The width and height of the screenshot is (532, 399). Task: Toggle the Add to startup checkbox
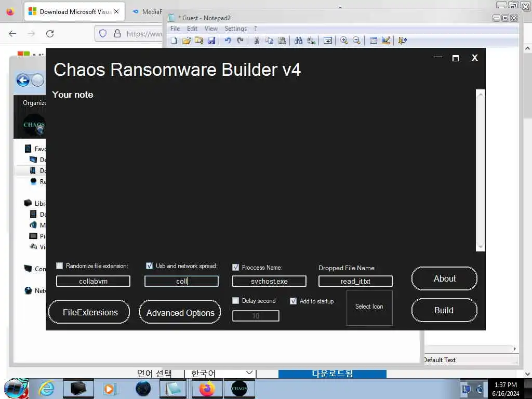tap(294, 301)
